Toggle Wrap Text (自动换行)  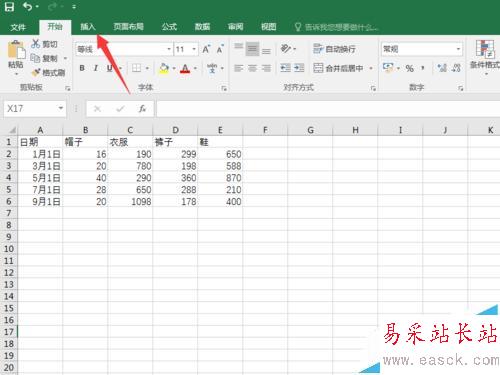click(334, 49)
